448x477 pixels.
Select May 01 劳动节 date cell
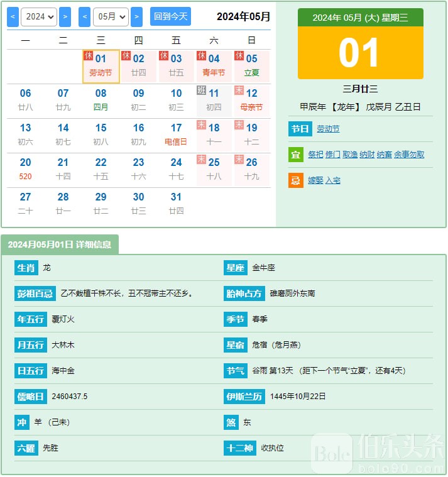[101, 66]
